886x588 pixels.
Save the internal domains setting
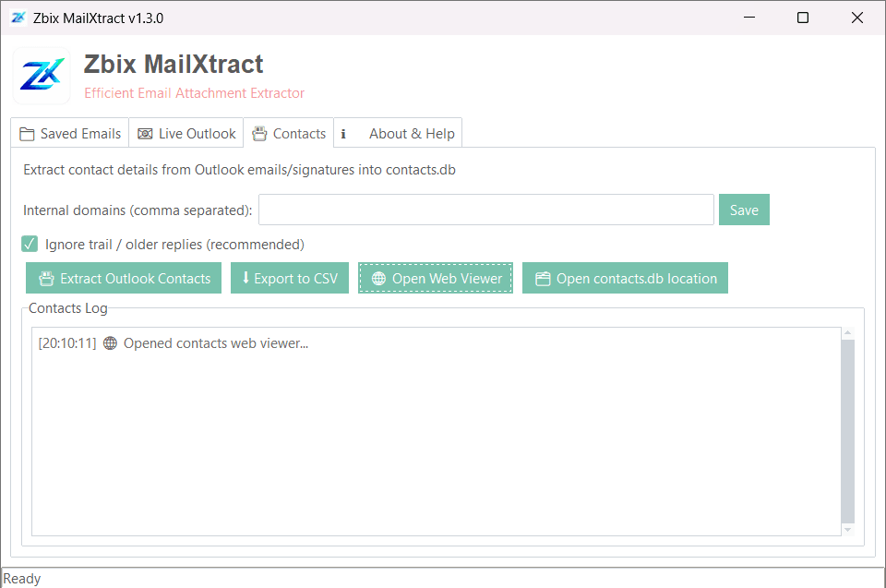coord(744,210)
